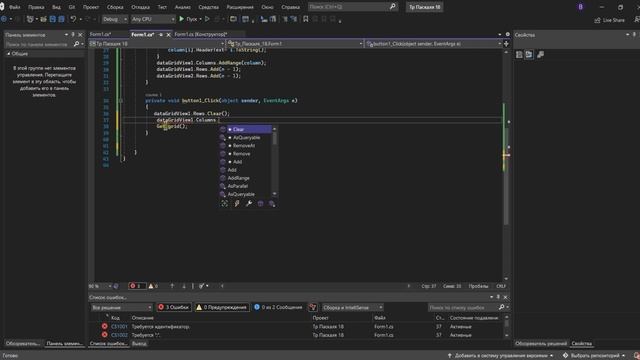Image resolution: width=640 pixels, height=360 pixels.
Task: Switch to the Вывод tab
Action: (139, 344)
